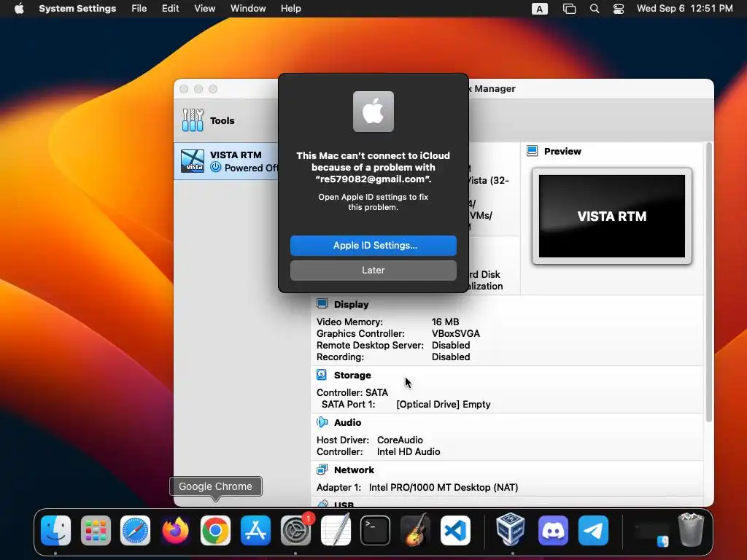Click the Google Chrome tooltip label
The image size is (747, 560).
215,486
